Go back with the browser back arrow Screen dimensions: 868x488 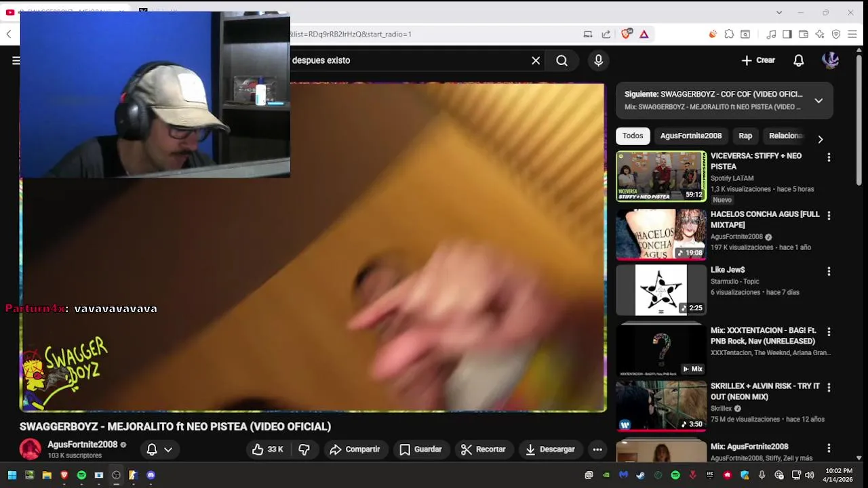pos(9,34)
